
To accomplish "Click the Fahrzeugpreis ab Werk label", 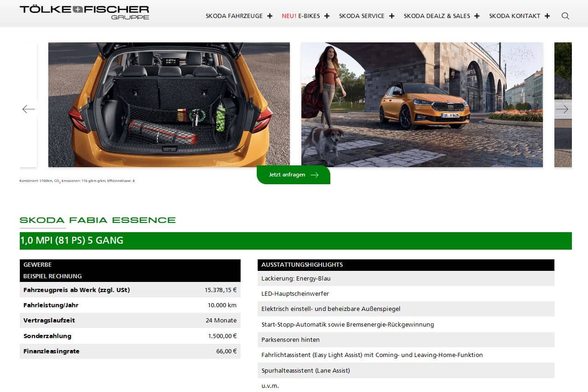I will 76,290.
